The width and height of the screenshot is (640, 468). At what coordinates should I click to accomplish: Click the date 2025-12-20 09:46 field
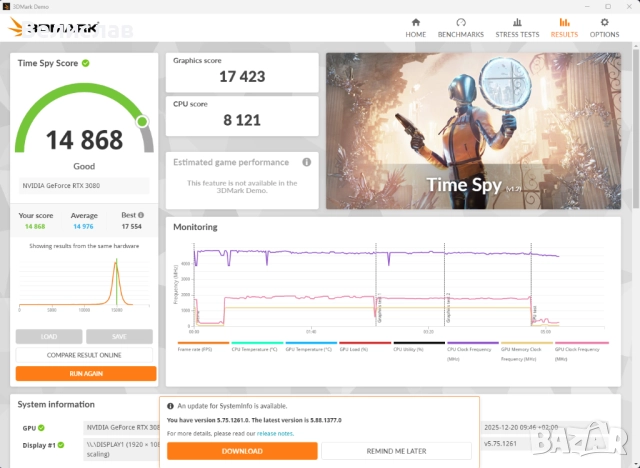[x=521, y=428]
